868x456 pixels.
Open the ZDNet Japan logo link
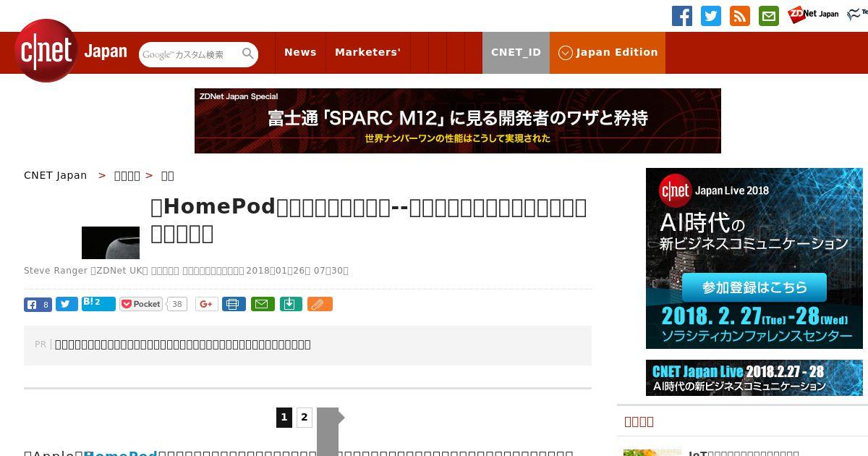coord(813,14)
